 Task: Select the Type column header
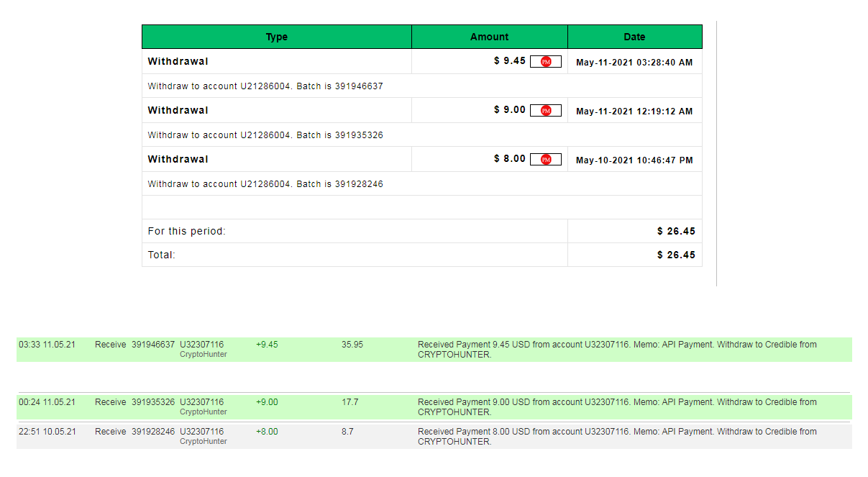point(277,37)
